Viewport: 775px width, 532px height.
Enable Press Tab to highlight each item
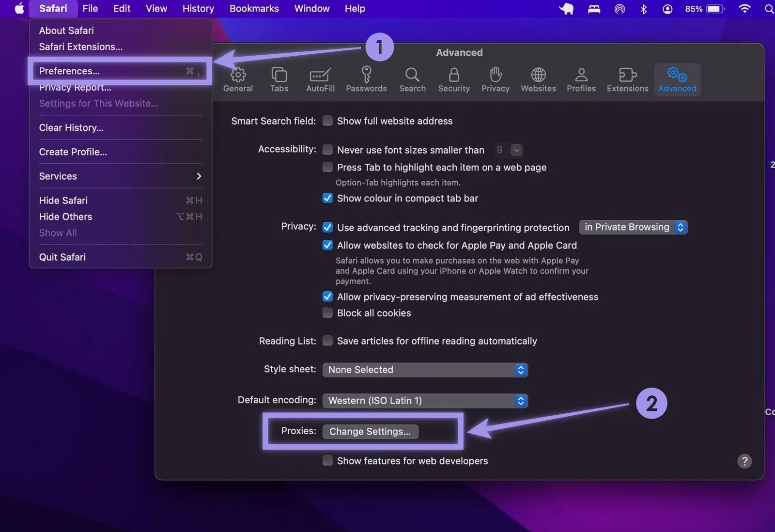[x=328, y=167]
